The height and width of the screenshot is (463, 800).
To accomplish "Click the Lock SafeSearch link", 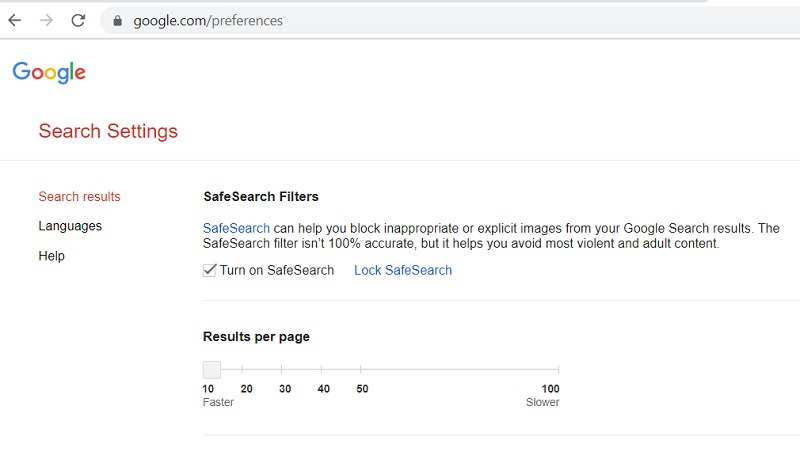I will click(x=403, y=270).
